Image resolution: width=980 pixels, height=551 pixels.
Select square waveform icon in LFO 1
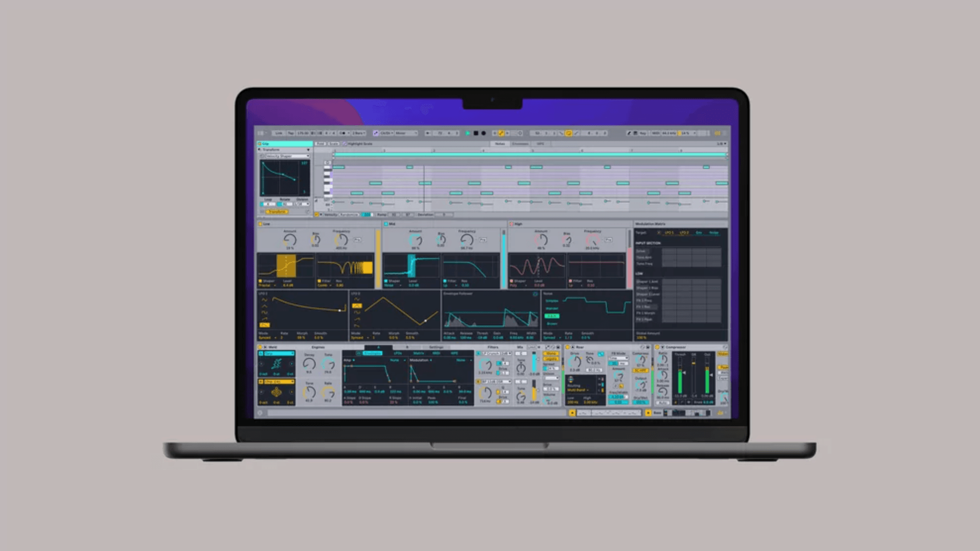265,312
